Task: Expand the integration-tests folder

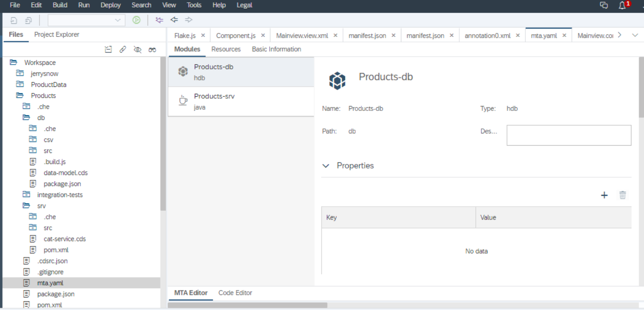Action: (x=27, y=195)
